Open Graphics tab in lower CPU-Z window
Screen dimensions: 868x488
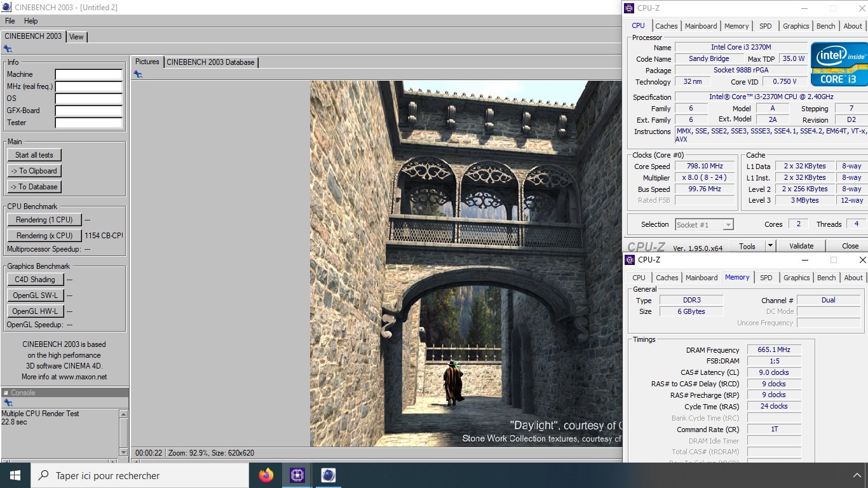coord(797,278)
